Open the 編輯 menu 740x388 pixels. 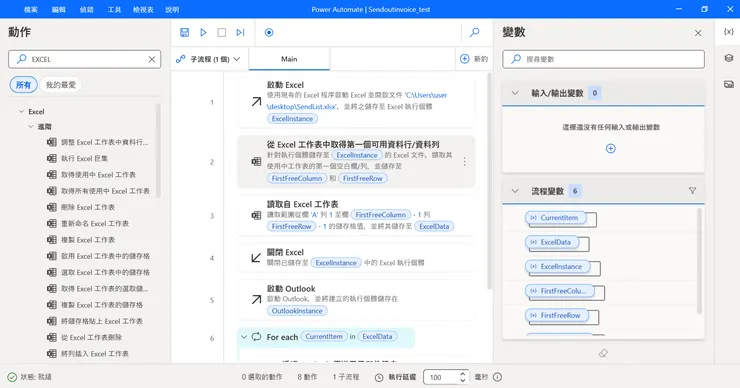(x=59, y=9)
